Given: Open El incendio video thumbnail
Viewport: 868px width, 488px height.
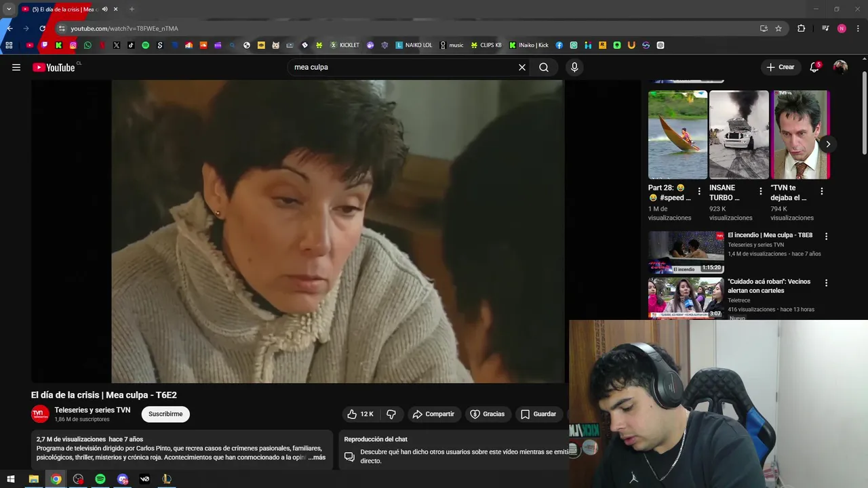Looking at the screenshot, I should pyautogui.click(x=686, y=252).
